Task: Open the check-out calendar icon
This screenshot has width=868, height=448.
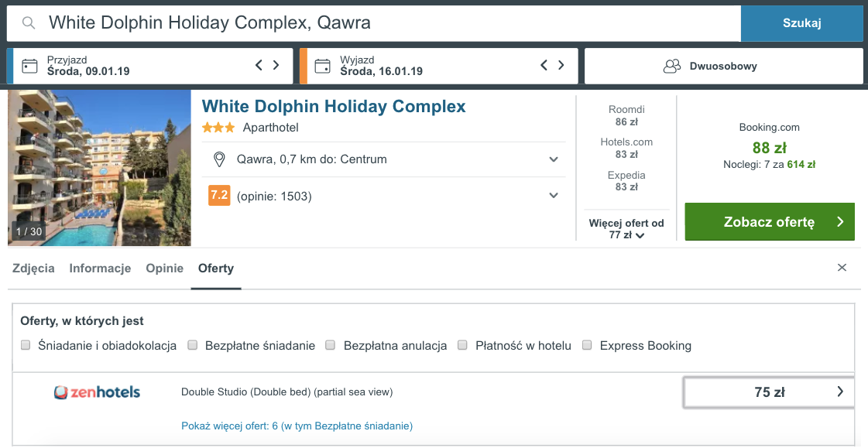Action: (322, 67)
